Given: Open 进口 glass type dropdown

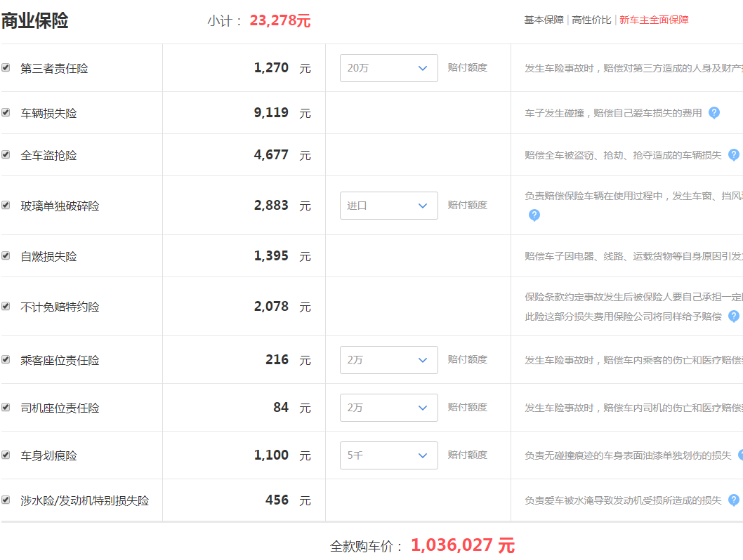Looking at the screenshot, I should point(388,206).
